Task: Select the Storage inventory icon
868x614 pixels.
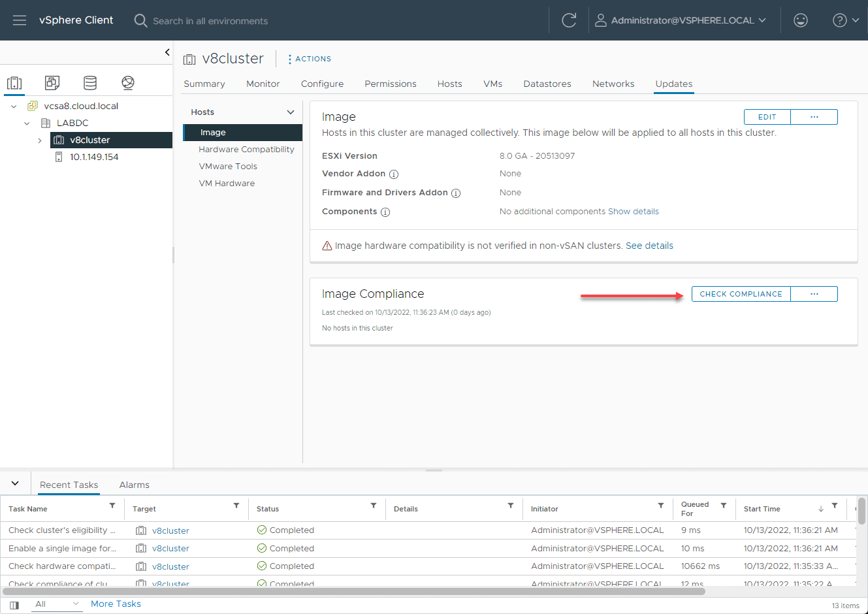Action: click(90, 83)
